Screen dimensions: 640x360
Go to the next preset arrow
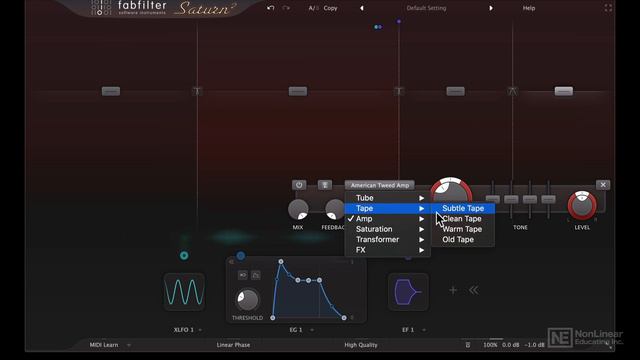(x=491, y=8)
